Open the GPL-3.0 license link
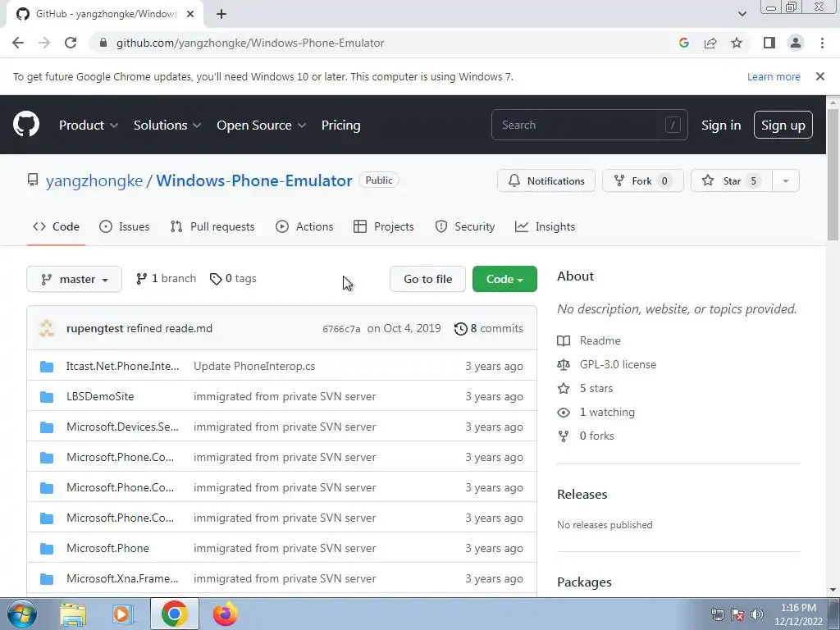Screen dimensions: 840x630 606,364
